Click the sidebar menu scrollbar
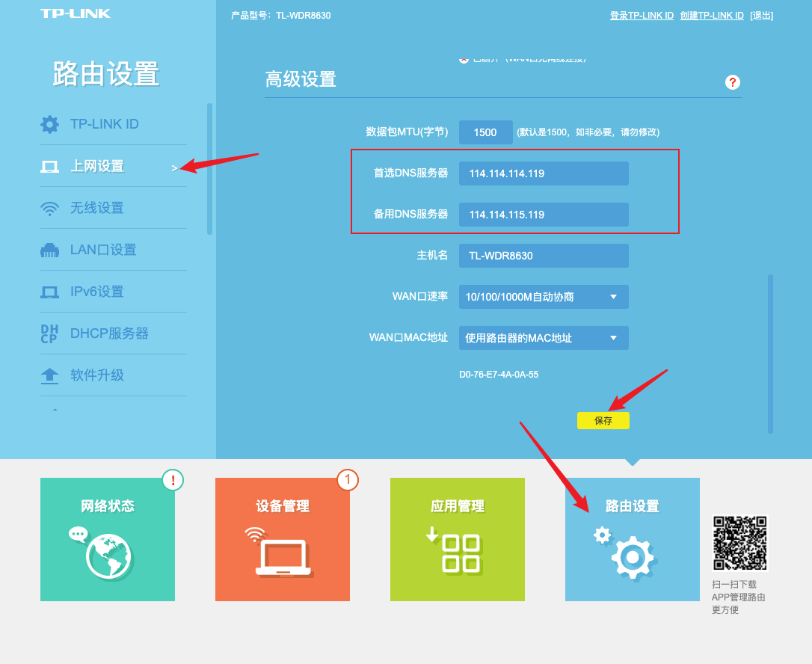812x664 pixels. [210, 169]
